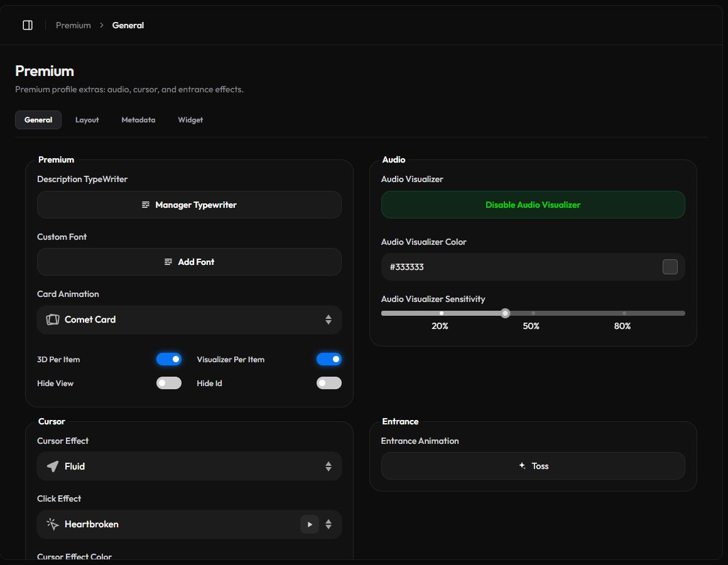Click the Entrance Animation label
This screenshot has height=565, width=728.
pos(420,441)
